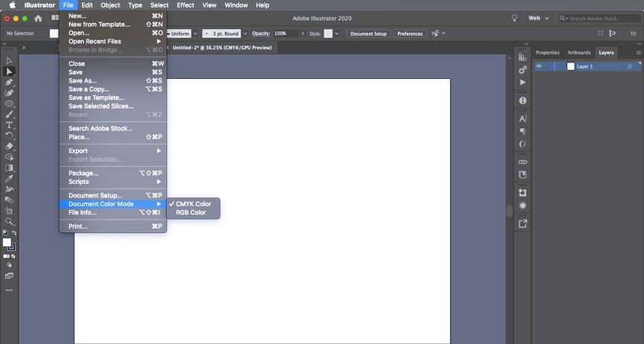Select the Direct Selection tool
This screenshot has height=344, width=644.
9,71
